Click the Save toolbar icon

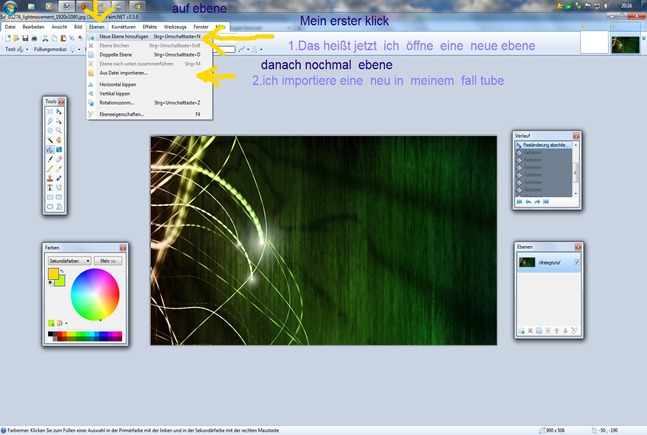(x=25, y=38)
